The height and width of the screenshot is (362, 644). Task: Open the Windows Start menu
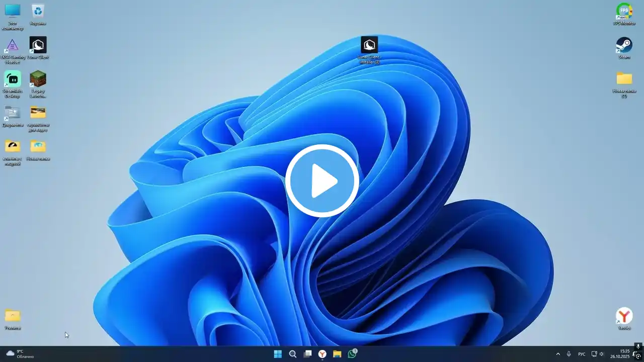coord(278,354)
